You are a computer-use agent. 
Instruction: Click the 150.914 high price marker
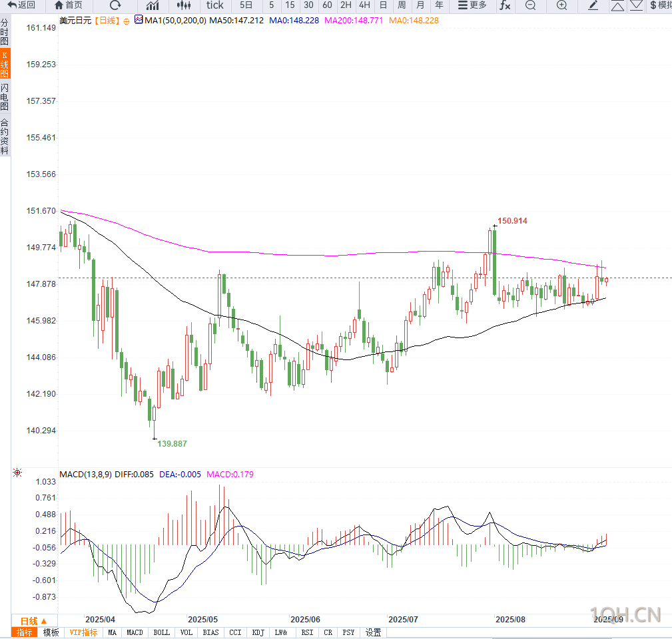coord(512,221)
